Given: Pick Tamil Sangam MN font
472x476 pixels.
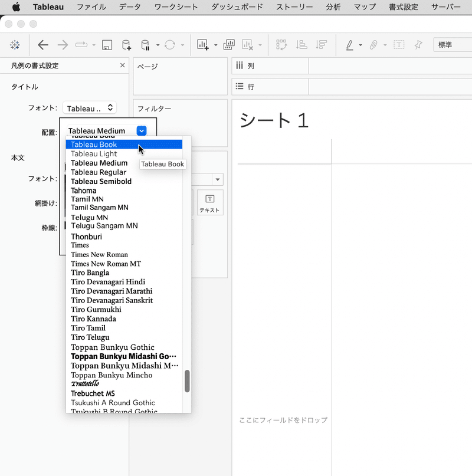Looking at the screenshot, I should (x=124, y=208).
